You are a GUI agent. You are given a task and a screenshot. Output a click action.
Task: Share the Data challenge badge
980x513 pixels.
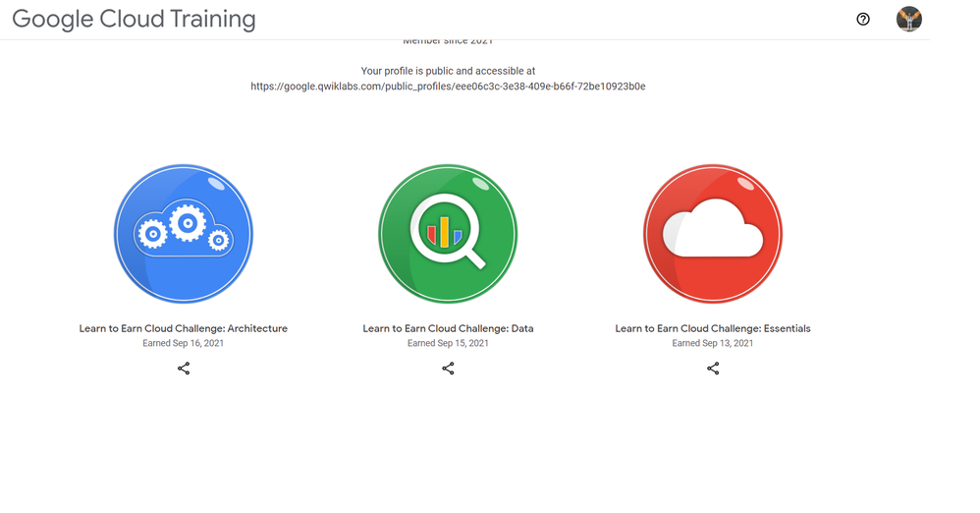(x=448, y=369)
